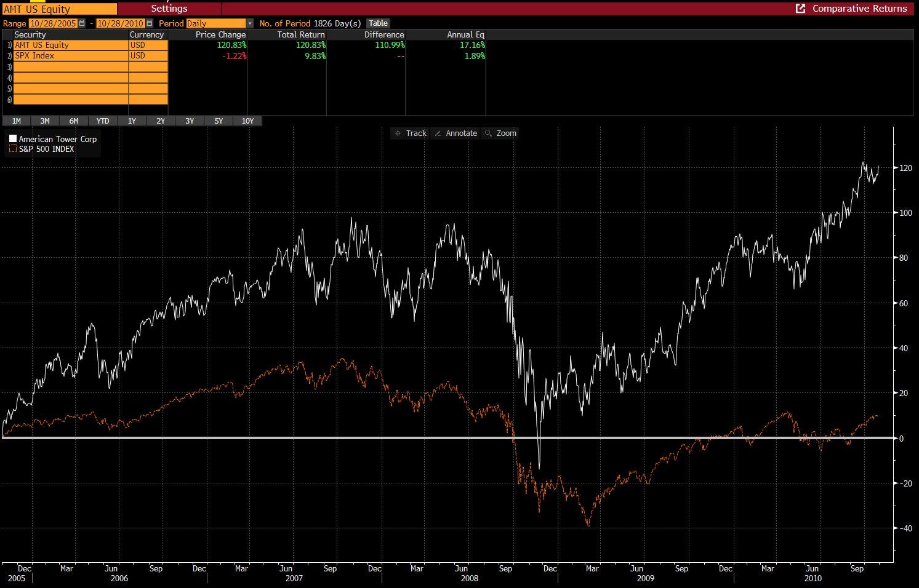This screenshot has width=919, height=588.
Task: Choose the 10Y time range
Action: click(x=247, y=121)
